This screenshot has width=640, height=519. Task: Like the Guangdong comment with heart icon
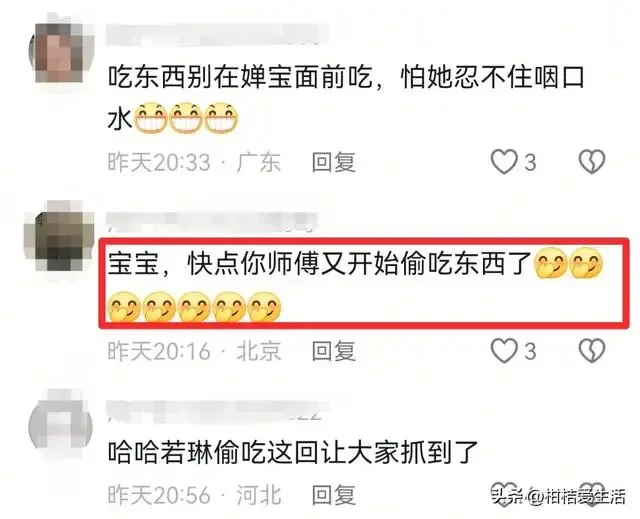tap(504, 162)
